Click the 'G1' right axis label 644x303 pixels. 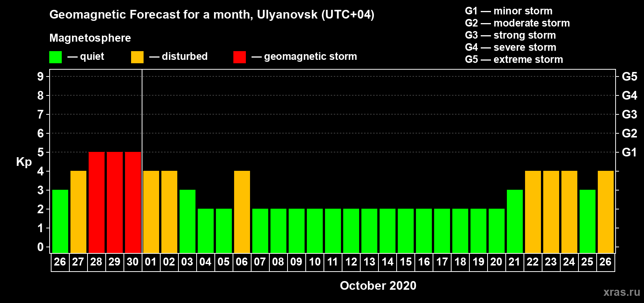[x=630, y=152]
